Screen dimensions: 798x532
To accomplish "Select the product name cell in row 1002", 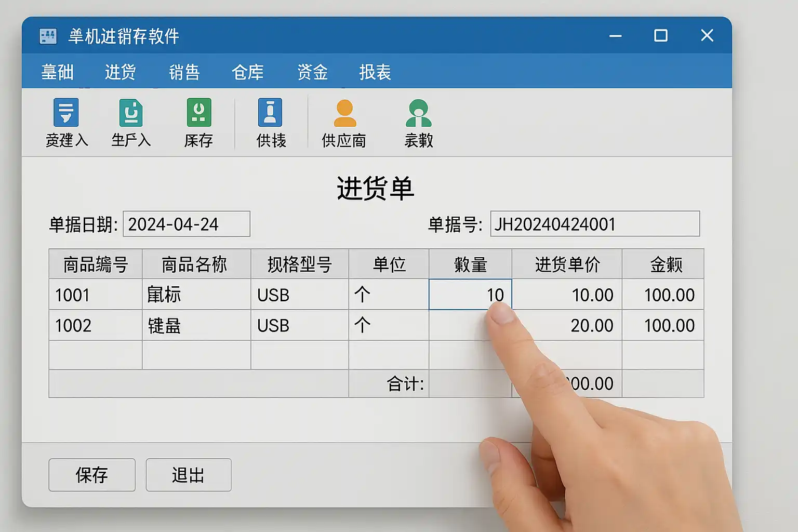I will click(196, 325).
